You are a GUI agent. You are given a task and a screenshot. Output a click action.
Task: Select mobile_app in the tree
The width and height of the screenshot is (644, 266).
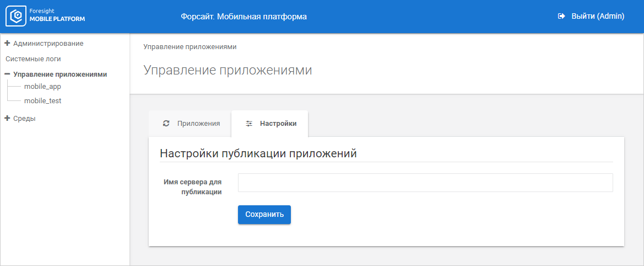pos(42,87)
